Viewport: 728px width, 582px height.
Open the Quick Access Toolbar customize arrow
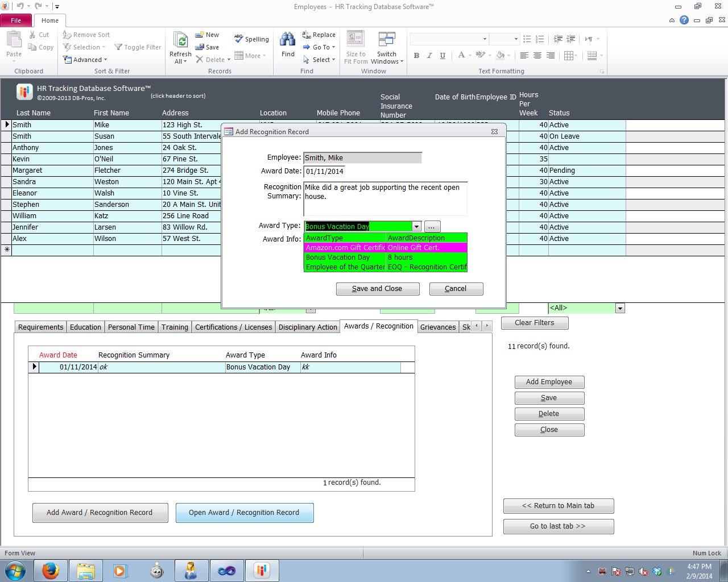pos(57,7)
